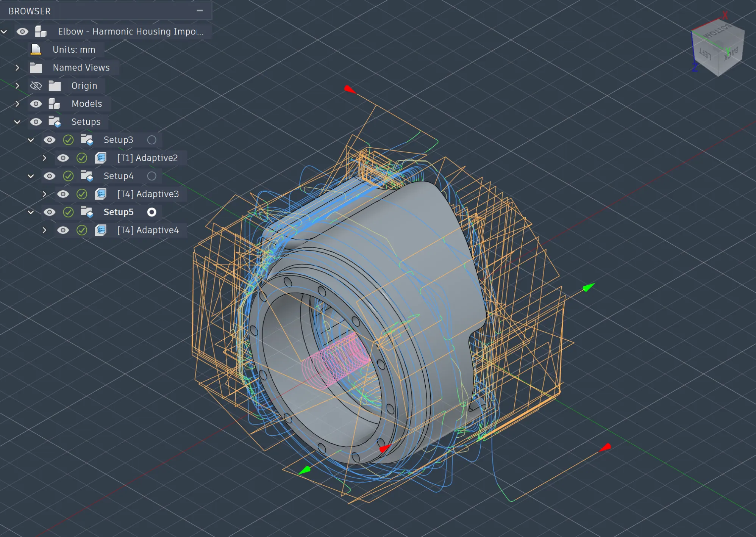The height and width of the screenshot is (537, 756).
Task: Expand the Origin folder
Action: point(17,86)
